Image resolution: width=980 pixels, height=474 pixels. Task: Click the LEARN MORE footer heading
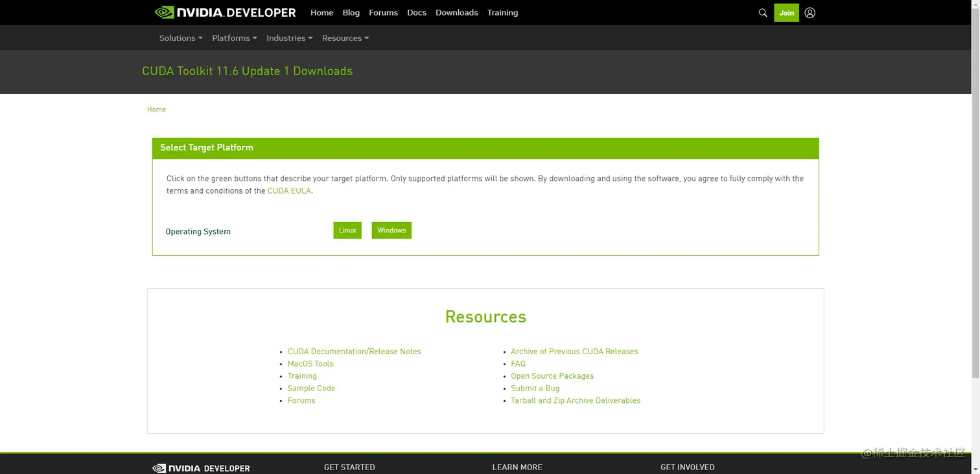click(x=517, y=468)
